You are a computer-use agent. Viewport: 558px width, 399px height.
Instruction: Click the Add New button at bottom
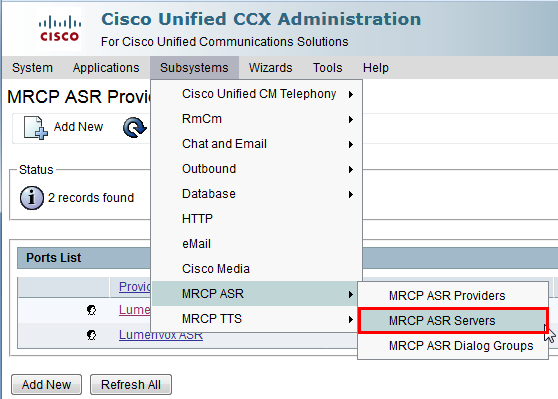tap(47, 384)
